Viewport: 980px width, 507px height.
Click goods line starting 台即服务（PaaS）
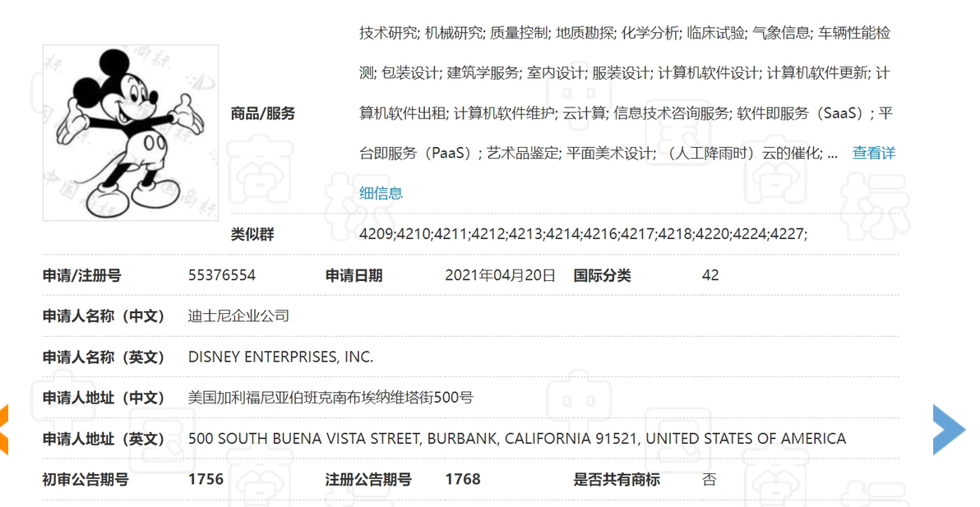click(599, 153)
